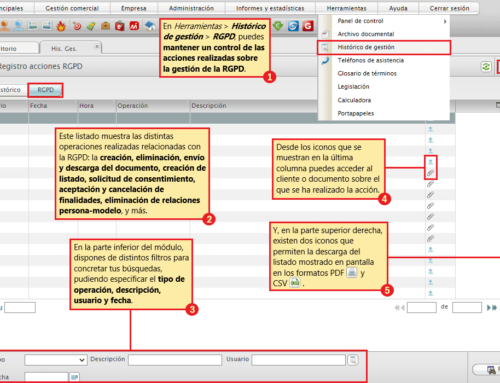Screen dimensions: 500x383
Task: Click the blue user icon in toolbar
Action: tap(19, 26)
